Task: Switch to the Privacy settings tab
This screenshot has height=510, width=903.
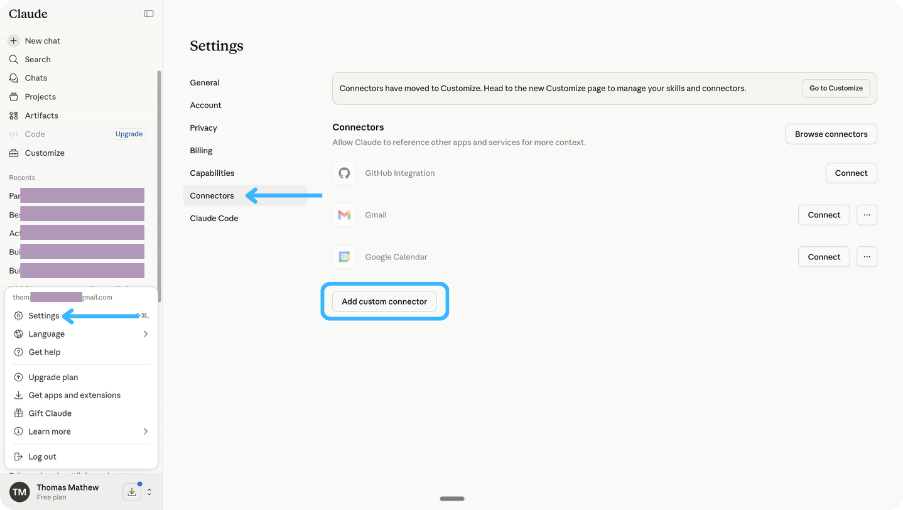Action: tap(203, 128)
